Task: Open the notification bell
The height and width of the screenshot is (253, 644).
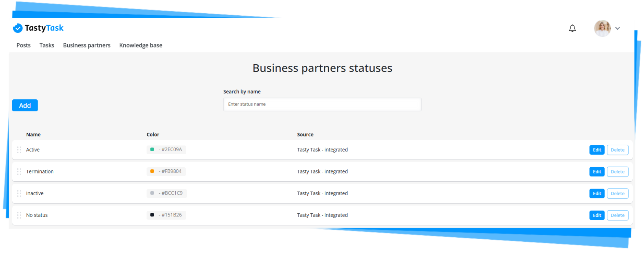Action: pos(573,28)
